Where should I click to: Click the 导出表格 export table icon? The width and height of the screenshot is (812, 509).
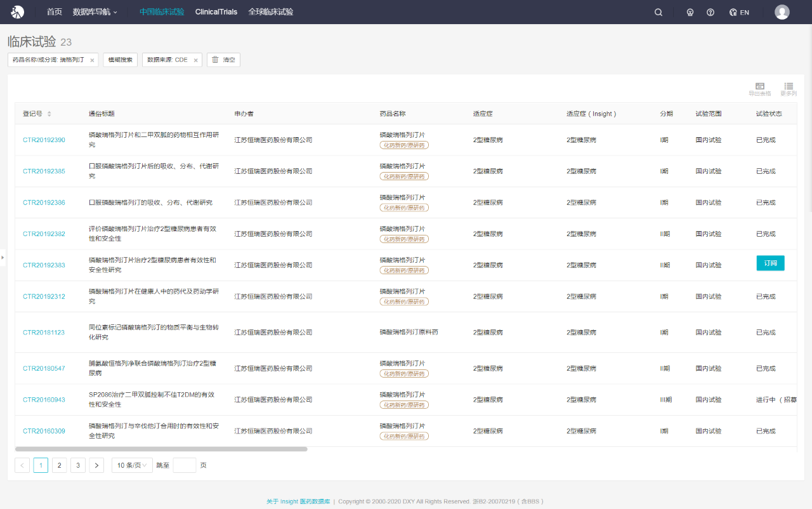759,89
